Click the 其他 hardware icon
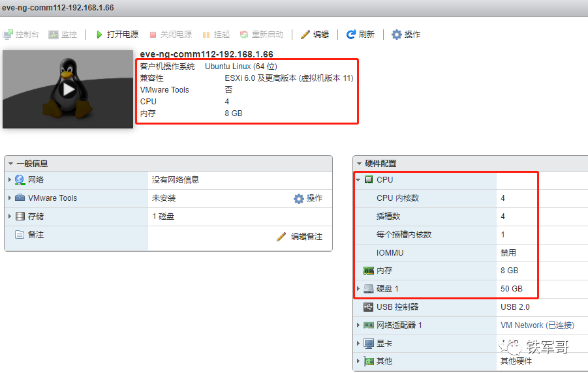588x373 pixels. (369, 361)
